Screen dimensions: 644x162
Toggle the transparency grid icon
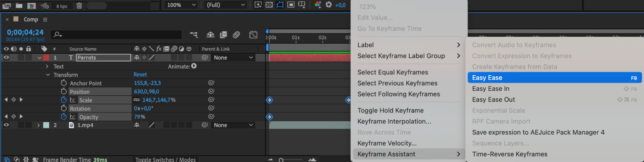(x=269, y=5)
